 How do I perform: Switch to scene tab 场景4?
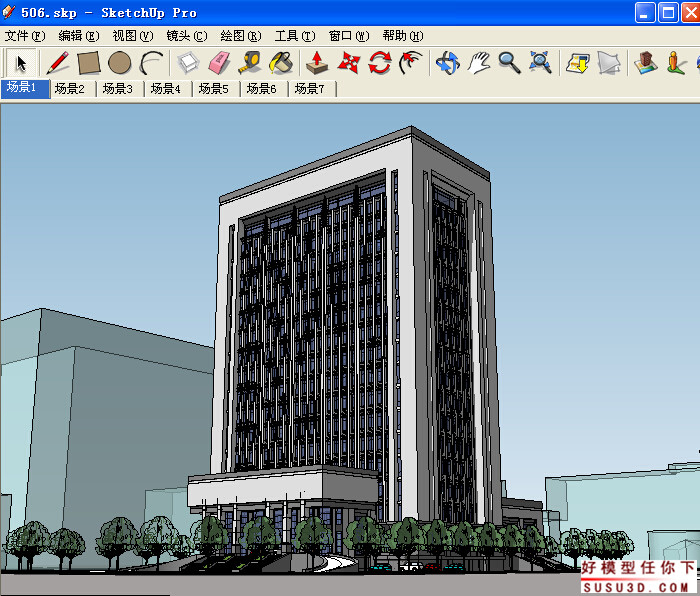pos(169,88)
